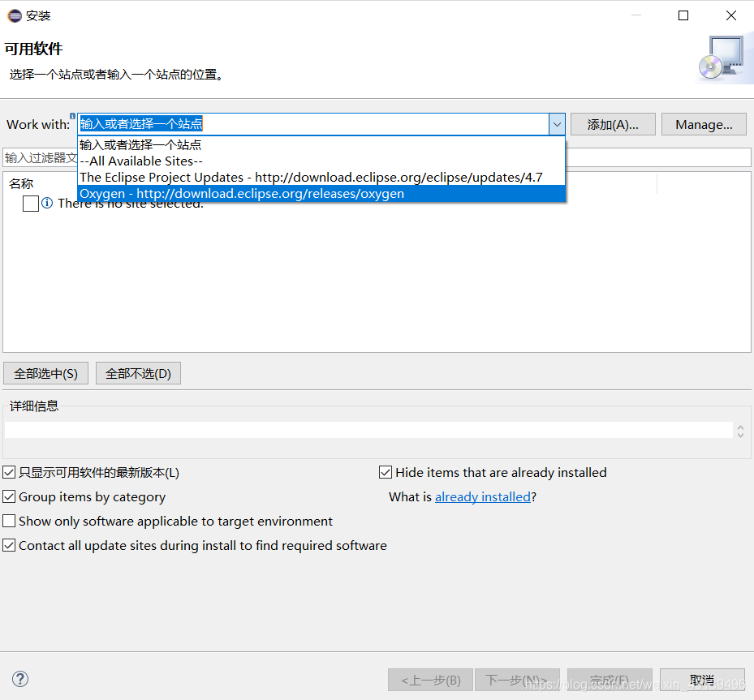Viewport: 754px width, 700px height.
Task: Maximize the install dialog window
Action: click(x=683, y=16)
